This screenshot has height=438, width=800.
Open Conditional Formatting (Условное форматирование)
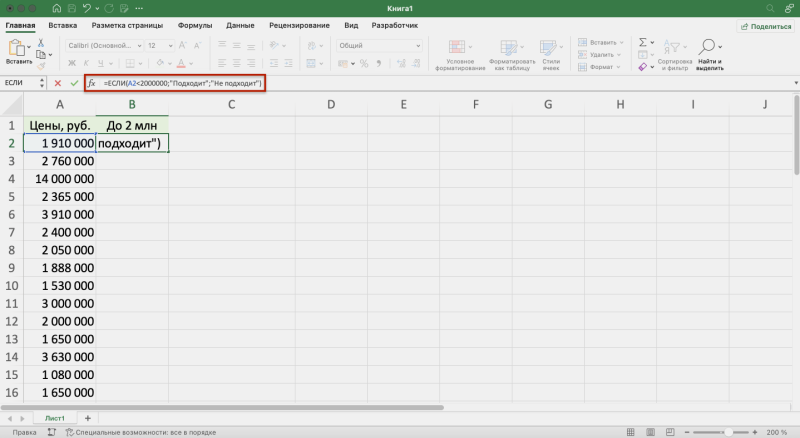click(x=460, y=55)
